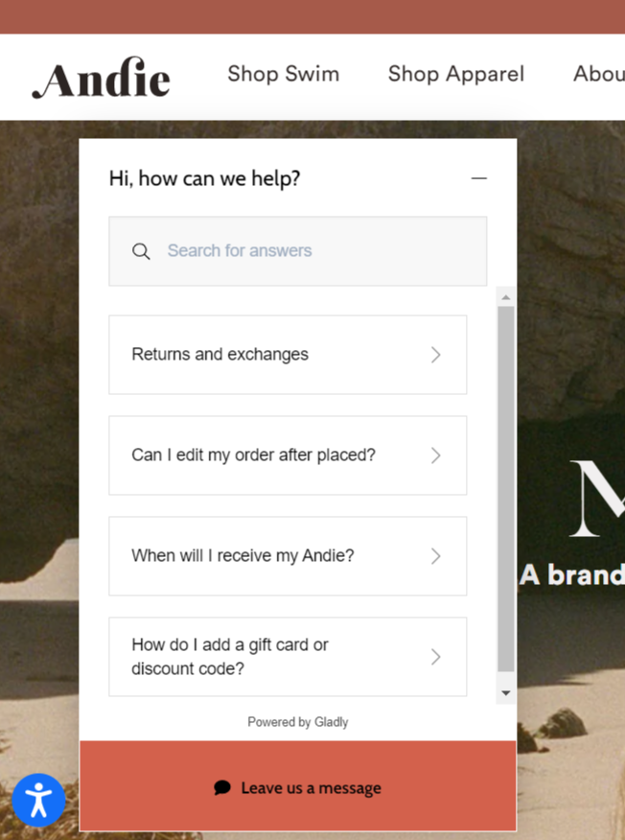Open Shop Swim menu

point(283,74)
